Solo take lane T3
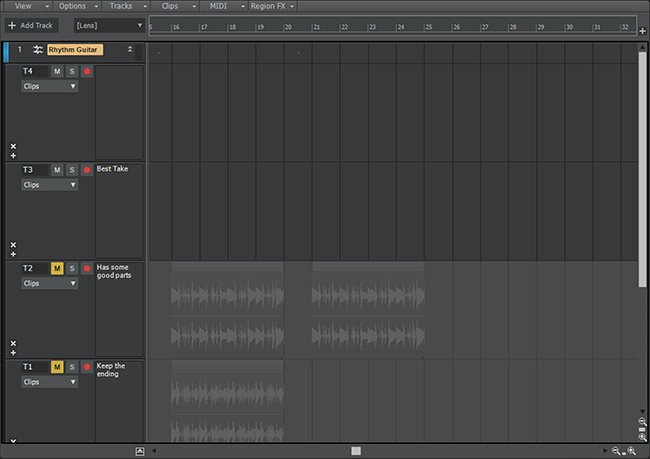 (72, 170)
